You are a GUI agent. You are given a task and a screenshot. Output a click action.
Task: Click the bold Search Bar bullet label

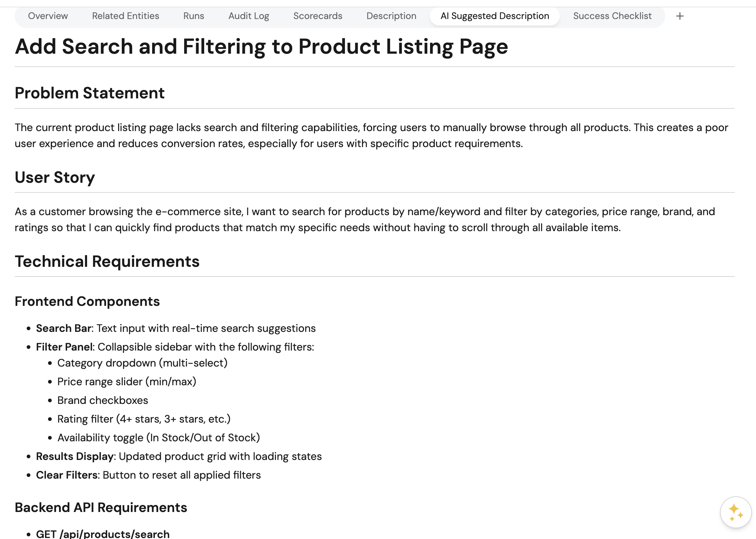point(63,329)
